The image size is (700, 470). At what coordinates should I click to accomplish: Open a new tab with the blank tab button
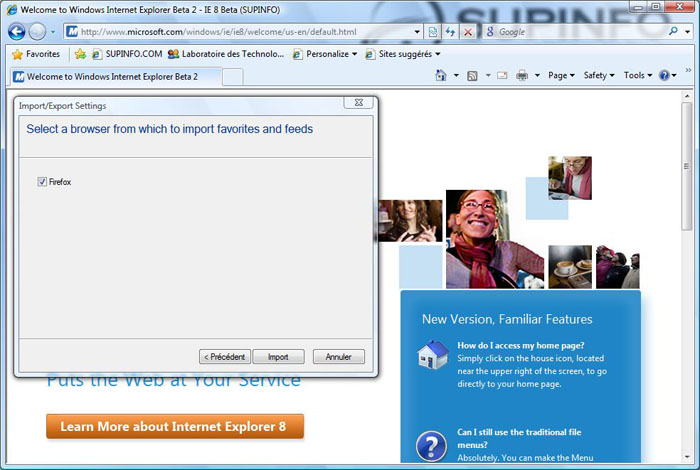pyautogui.click(x=233, y=77)
